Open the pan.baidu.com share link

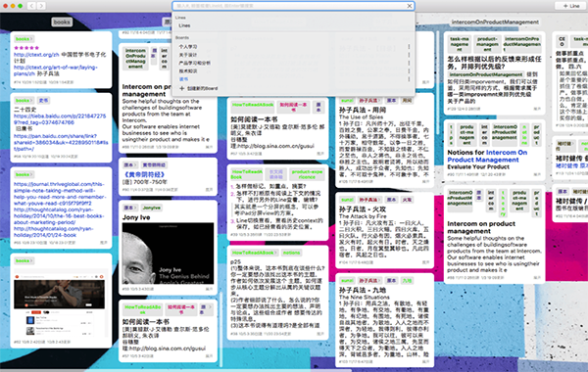click(61, 142)
